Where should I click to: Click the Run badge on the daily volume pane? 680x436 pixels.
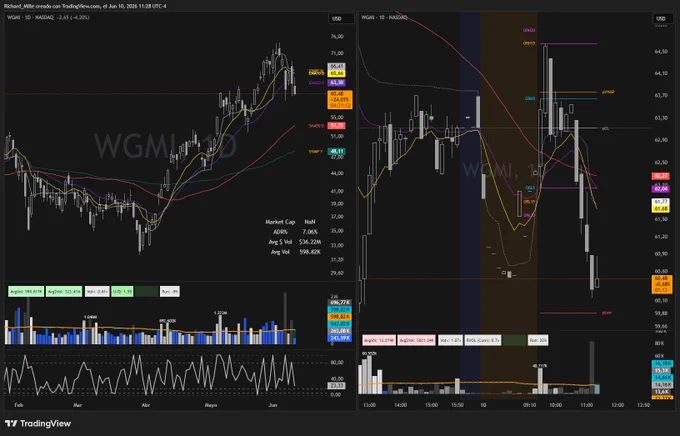click(170, 292)
